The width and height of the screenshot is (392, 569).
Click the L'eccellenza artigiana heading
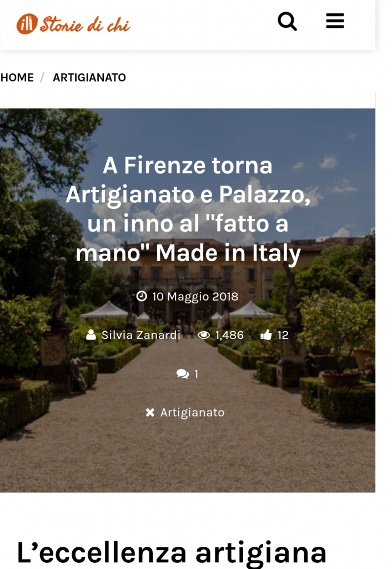pyautogui.click(x=172, y=553)
